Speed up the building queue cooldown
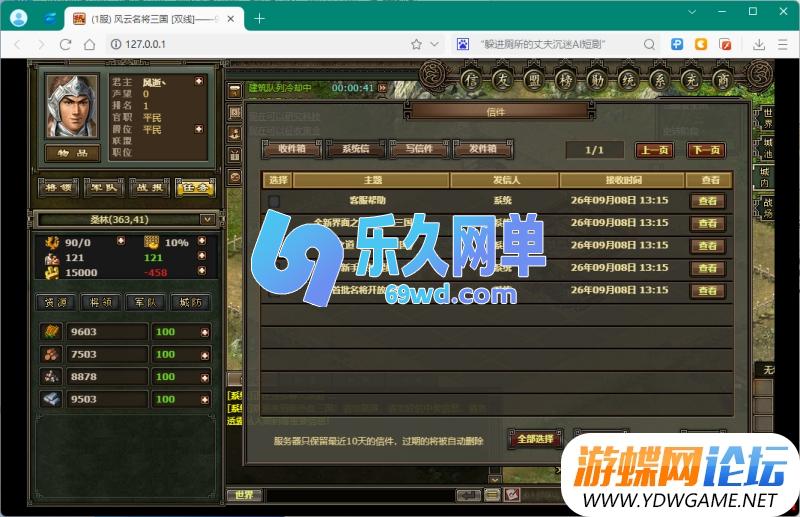800x517 pixels. [382, 88]
